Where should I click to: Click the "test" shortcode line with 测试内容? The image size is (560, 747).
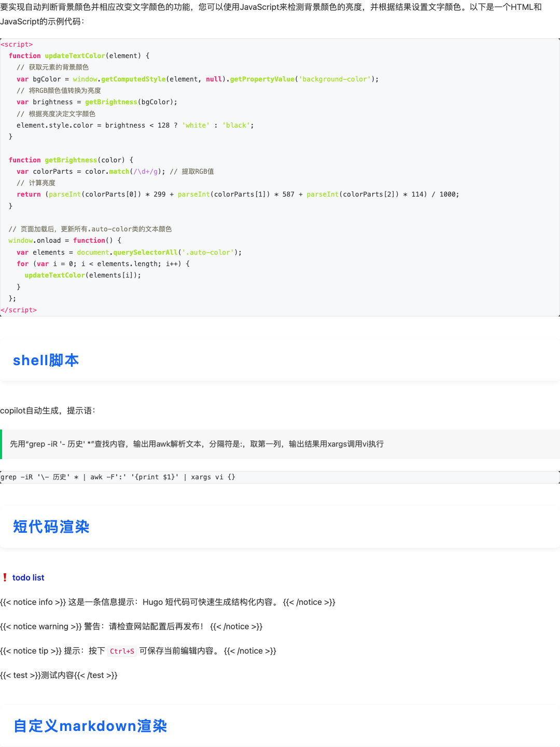pyautogui.click(x=59, y=675)
